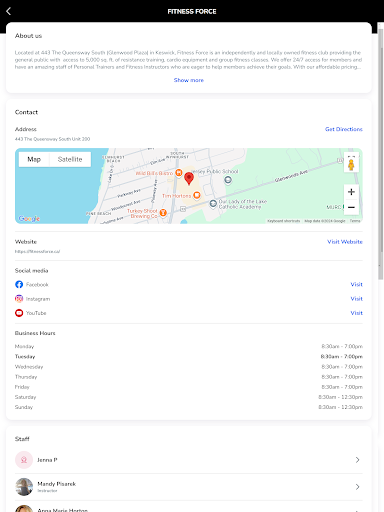Switch map to Satellite view

70,159
